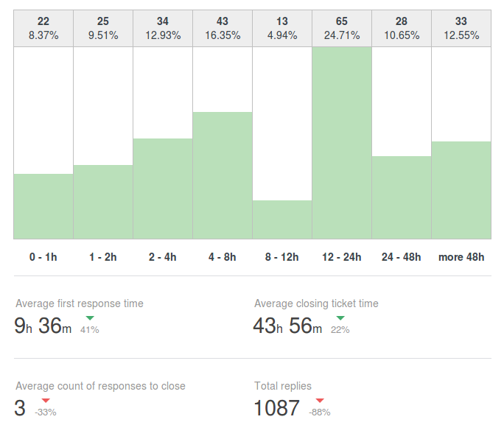Select the 1 - 2h green bar
504x439 pixels.
[103, 202]
